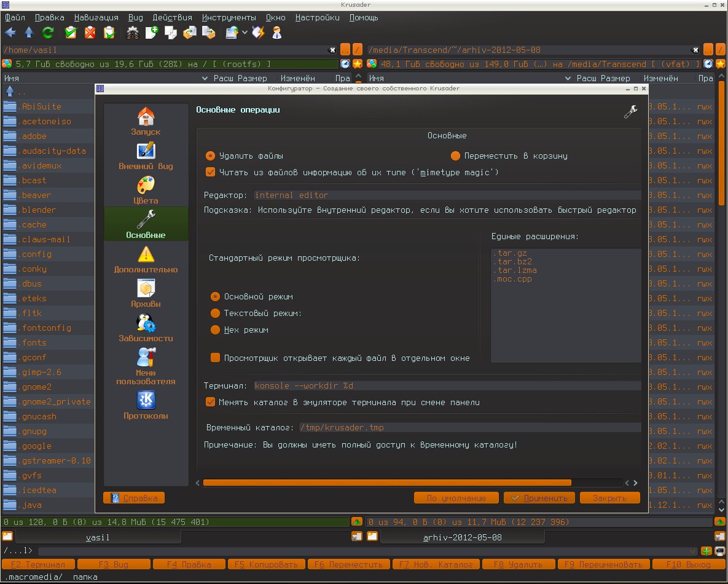Open Протоколы section in sidebar
The width and height of the screenshot is (728, 584).
click(146, 405)
